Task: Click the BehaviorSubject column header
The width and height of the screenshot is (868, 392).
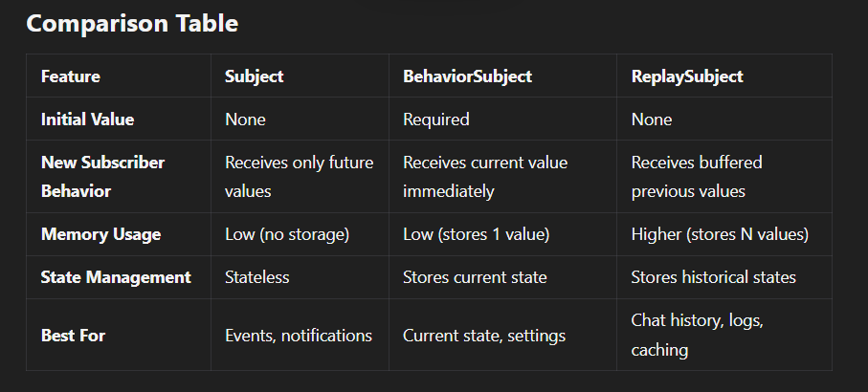Action: [x=467, y=76]
